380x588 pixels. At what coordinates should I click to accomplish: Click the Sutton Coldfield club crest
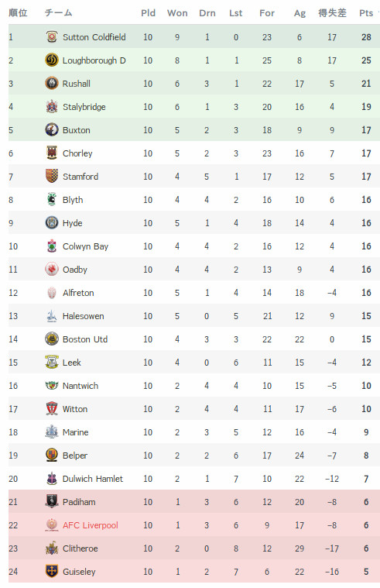52,36
